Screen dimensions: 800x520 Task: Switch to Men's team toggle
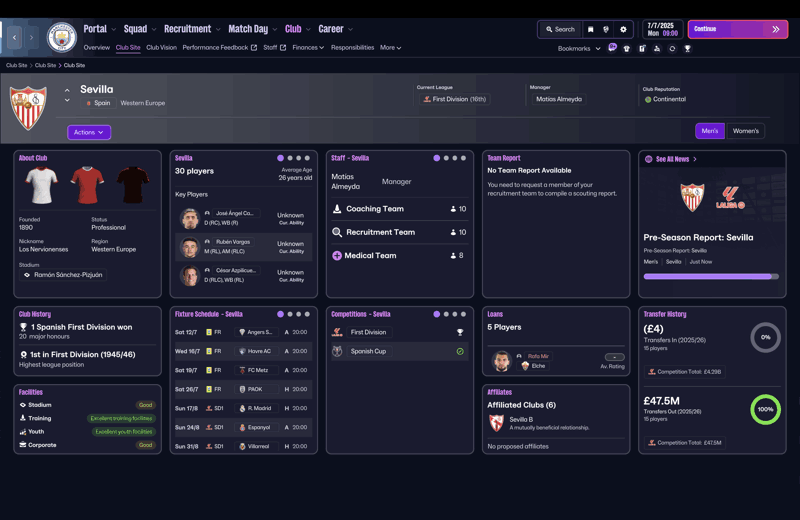[710, 131]
